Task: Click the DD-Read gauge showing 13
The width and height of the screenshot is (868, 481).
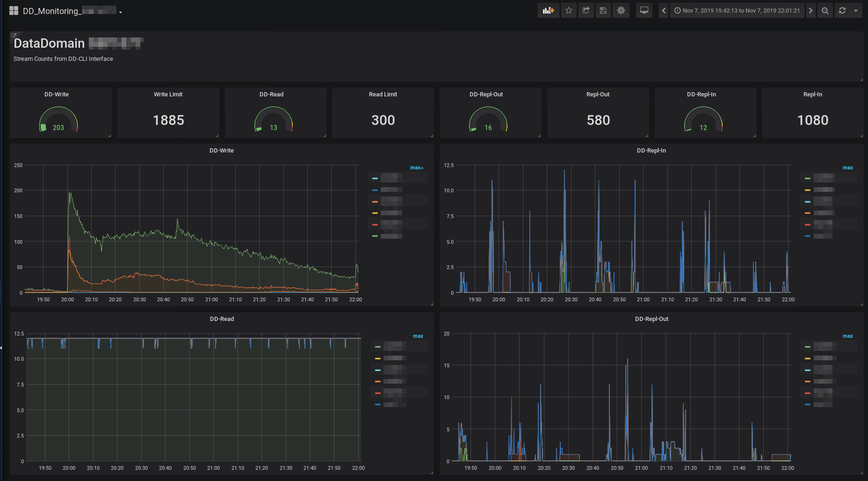Action: 274,120
